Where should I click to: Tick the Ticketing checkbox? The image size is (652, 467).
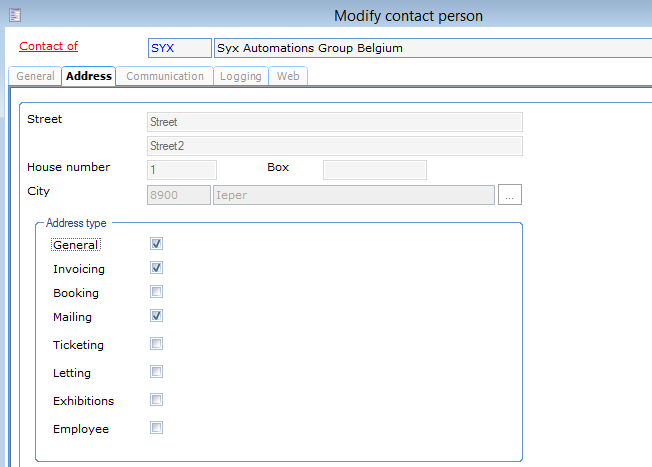click(156, 344)
